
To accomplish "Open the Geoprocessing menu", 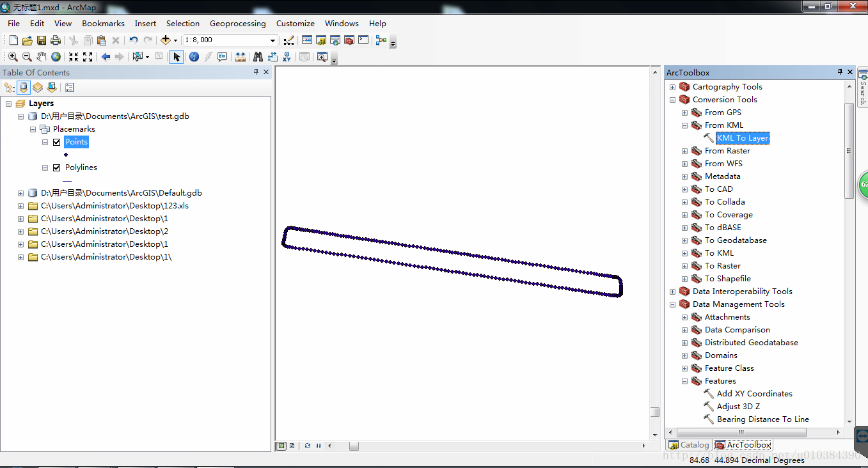I will click(x=238, y=24).
